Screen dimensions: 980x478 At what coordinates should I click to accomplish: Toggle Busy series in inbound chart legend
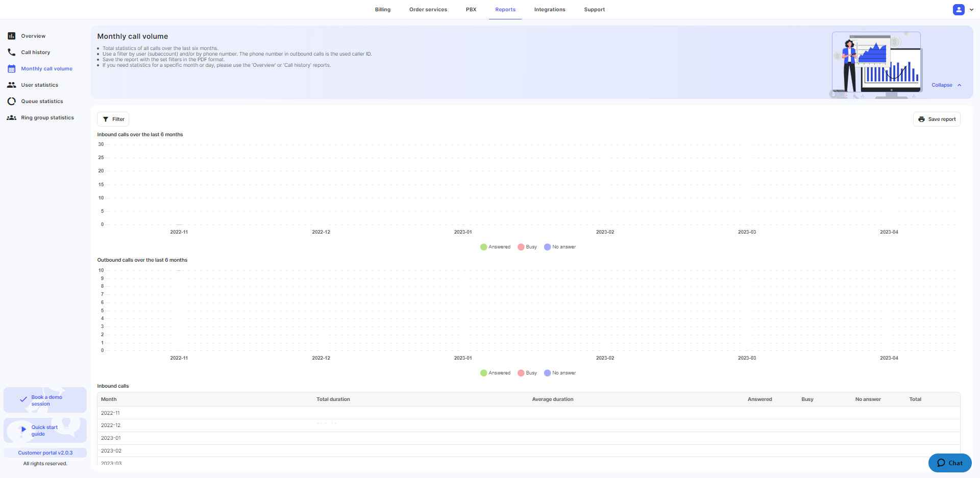(x=527, y=247)
